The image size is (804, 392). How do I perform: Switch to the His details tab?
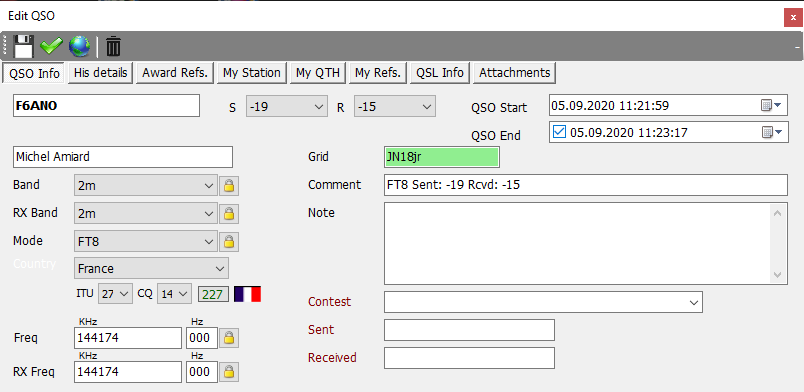[x=100, y=73]
